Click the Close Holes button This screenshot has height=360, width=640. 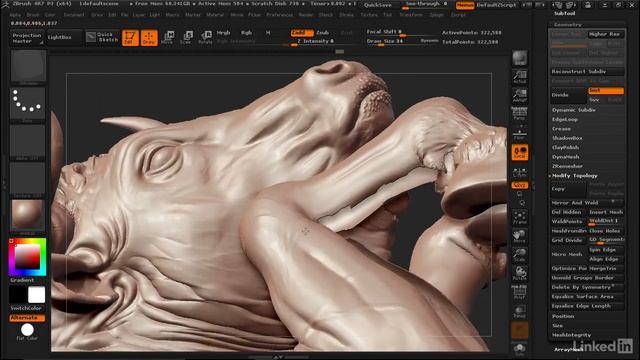click(606, 231)
